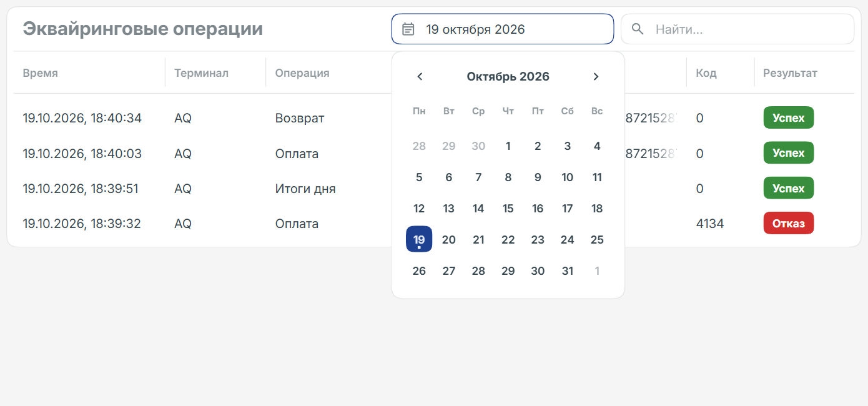Pick October 2 in the calendar
This screenshot has height=406, width=868.
[x=538, y=146]
